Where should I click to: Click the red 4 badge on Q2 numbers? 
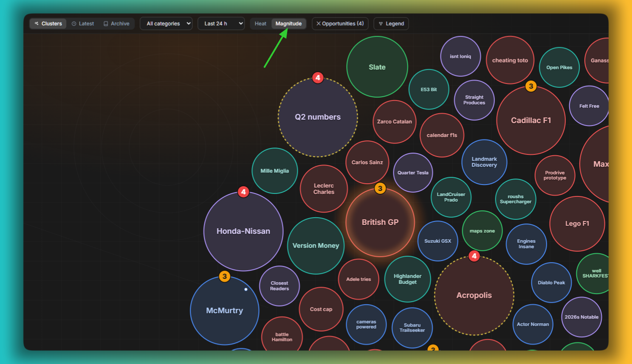[318, 78]
